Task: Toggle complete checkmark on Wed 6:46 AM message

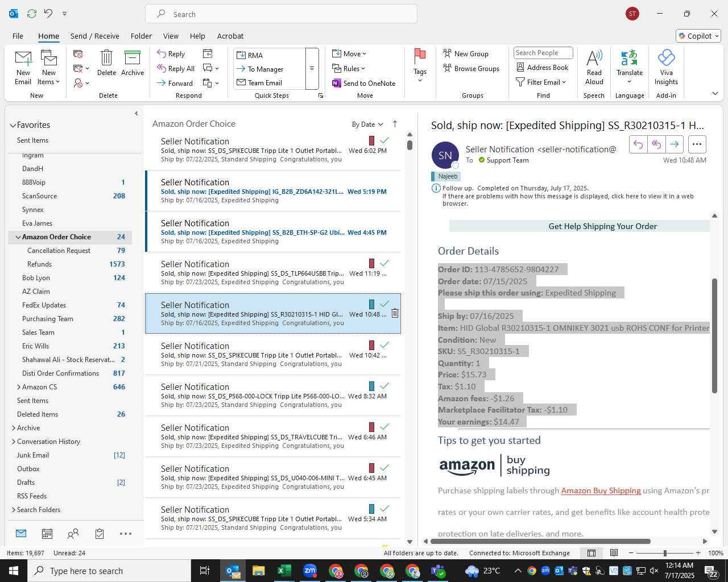Action: [384, 427]
